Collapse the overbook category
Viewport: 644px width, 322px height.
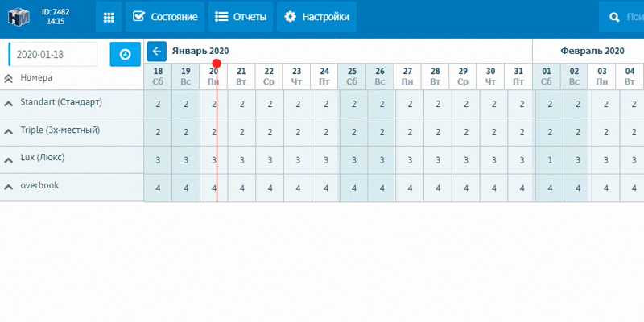(x=9, y=186)
